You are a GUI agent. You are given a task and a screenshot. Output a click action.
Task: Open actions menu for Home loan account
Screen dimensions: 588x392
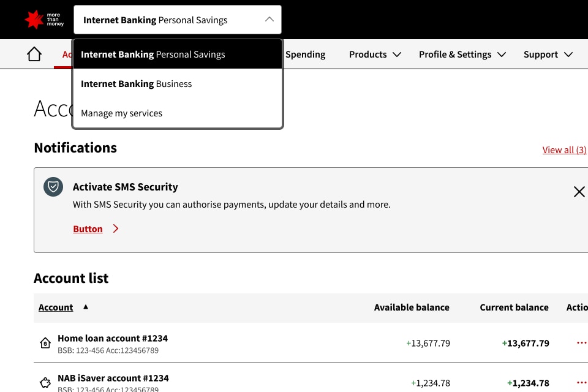pyautogui.click(x=581, y=343)
